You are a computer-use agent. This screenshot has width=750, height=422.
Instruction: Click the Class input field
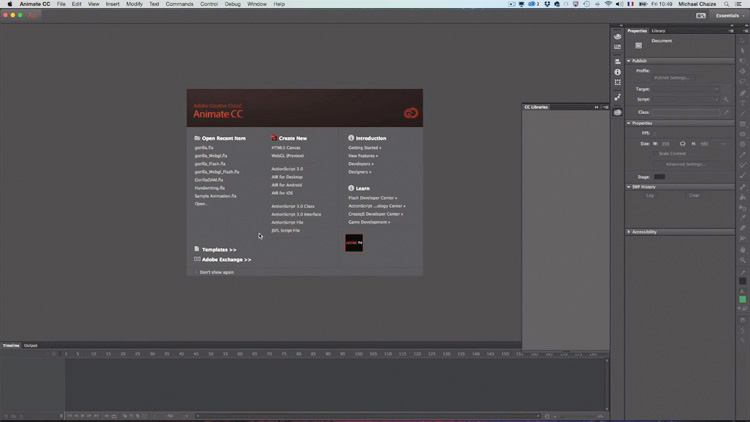pos(686,112)
